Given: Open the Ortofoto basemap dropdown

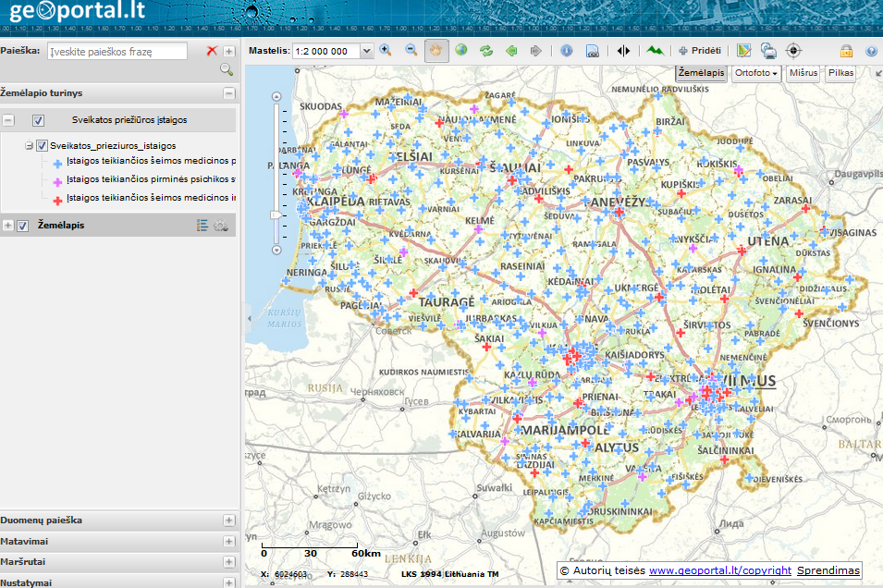Looking at the screenshot, I should click(x=755, y=73).
